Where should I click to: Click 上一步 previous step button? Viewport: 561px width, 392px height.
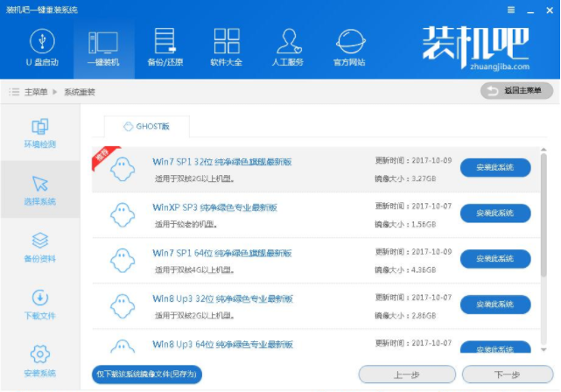[407, 374]
